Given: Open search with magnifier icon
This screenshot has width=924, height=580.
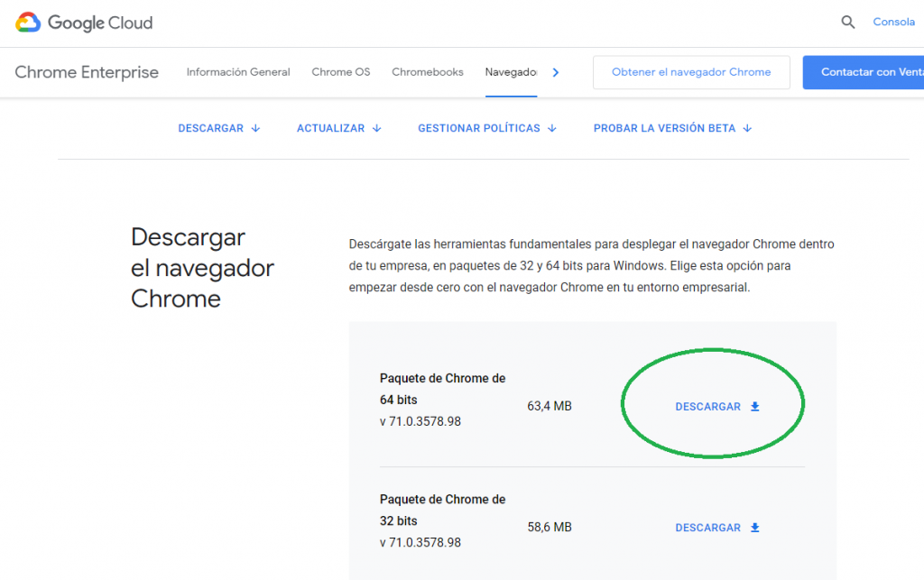Looking at the screenshot, I should [x=847, y=23].
